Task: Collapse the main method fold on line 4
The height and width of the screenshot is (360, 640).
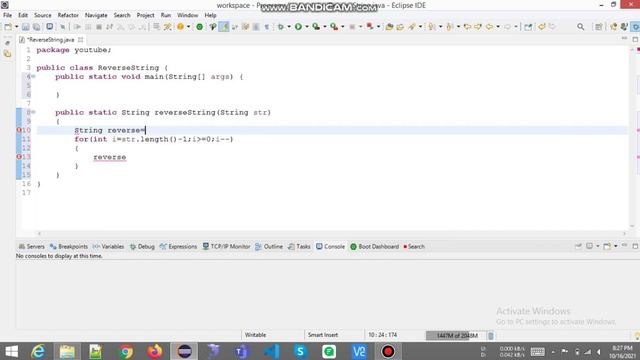Action: (x=33, y=77)
